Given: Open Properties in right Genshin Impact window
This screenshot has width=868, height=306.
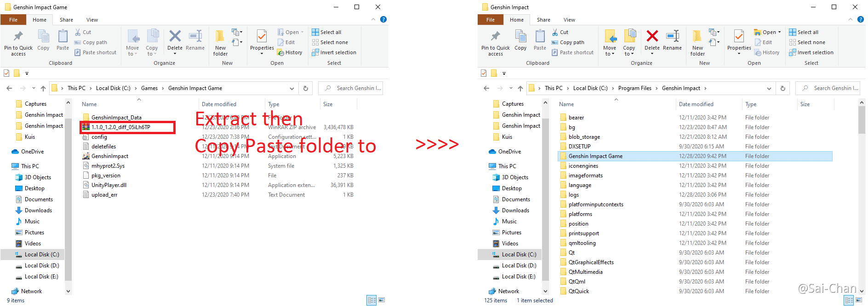Looking at the screenshot, I should click(x=739, y=42).
